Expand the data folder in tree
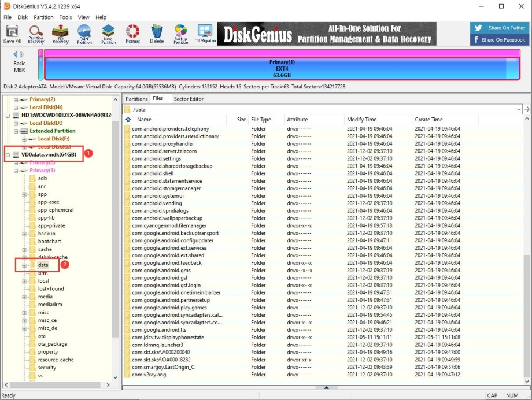The height and width of the screenshot is (400, 532). [24, 265]
